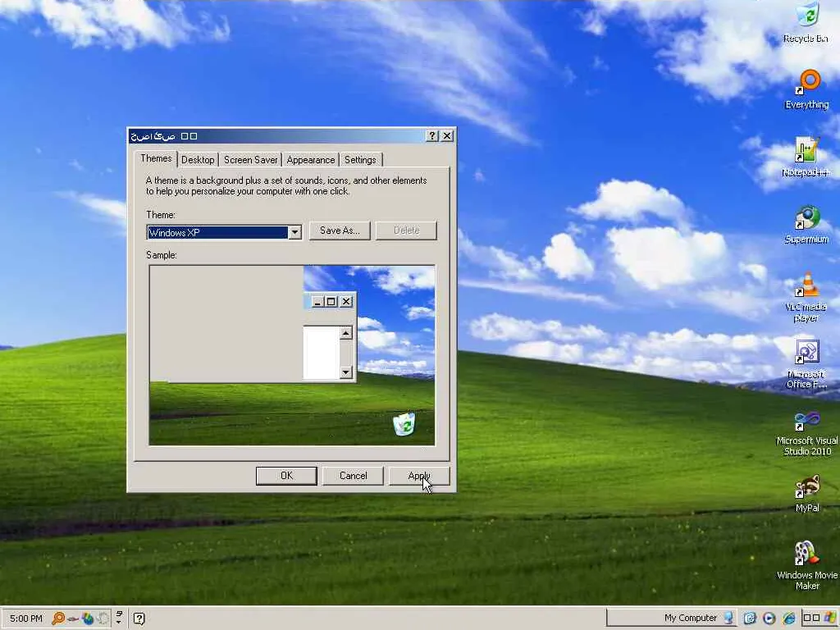Viewport: 840px width, 630px height.
Task: Click the OK button
Action: [286, 476]
